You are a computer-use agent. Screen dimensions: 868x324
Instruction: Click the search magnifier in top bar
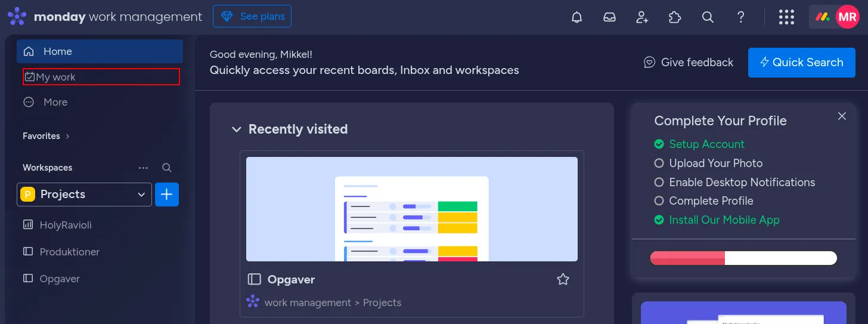708,17
